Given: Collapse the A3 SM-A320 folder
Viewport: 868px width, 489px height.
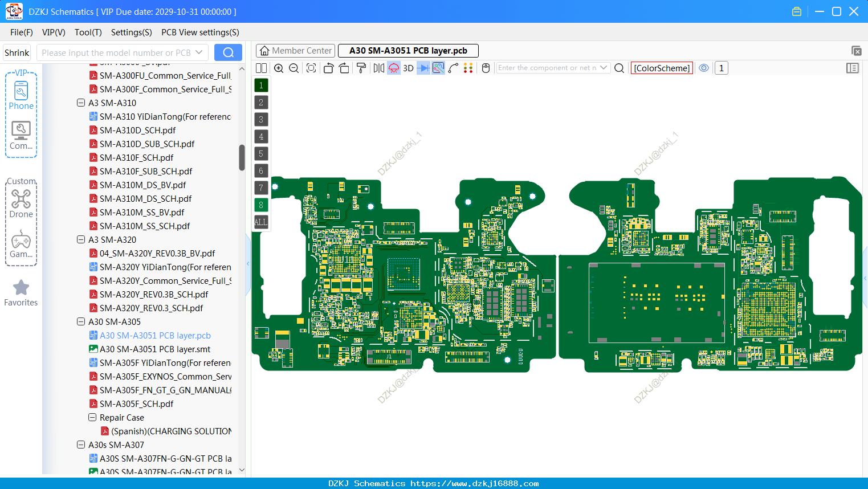Looking at the screenshot, I should (81, 240).
